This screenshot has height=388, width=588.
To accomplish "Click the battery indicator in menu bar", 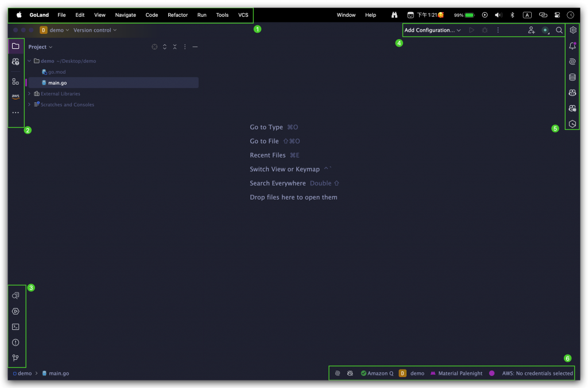I will click(464, 15).
